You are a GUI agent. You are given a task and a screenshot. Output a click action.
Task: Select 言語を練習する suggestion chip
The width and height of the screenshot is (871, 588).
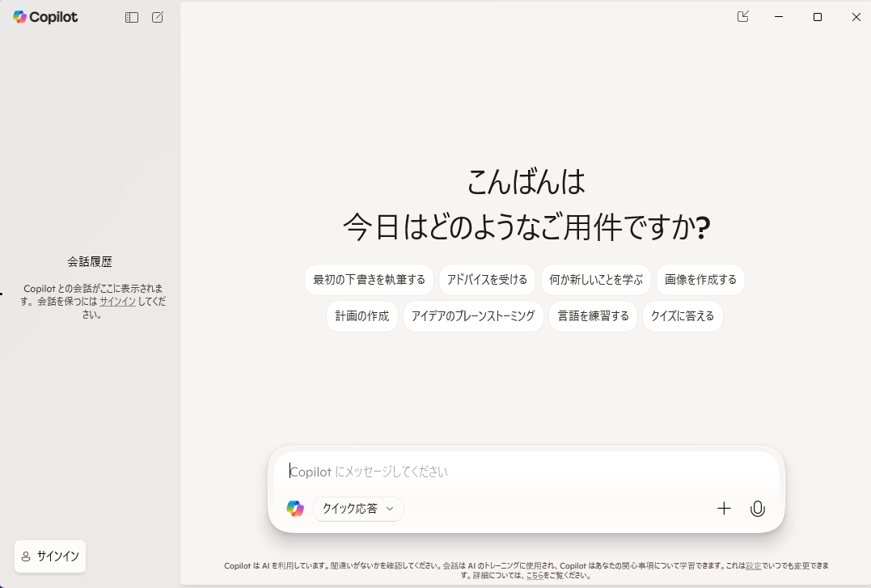pos(594,316)
